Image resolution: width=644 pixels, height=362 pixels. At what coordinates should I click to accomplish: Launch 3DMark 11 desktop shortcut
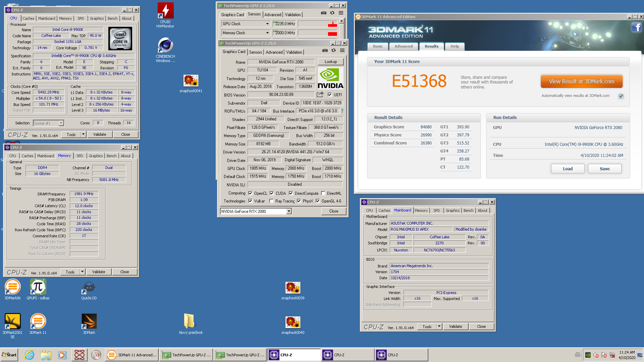click(38, 324)
